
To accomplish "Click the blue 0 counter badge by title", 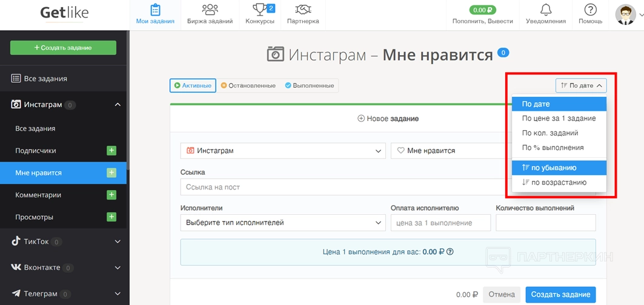I will tap(503, 53).
